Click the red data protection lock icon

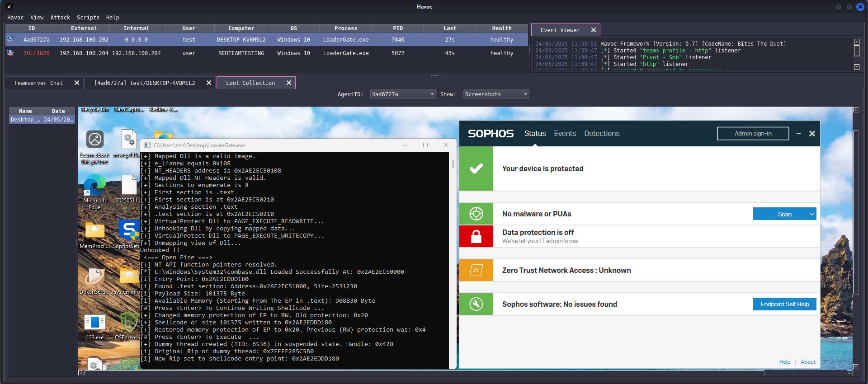[x=476, y=236]
